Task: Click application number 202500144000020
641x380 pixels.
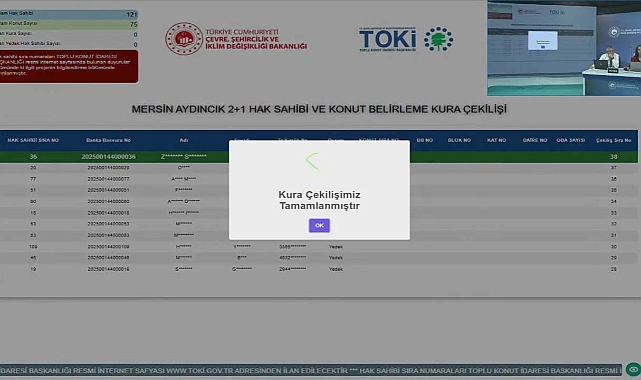Action: click(x=108, y=168)
